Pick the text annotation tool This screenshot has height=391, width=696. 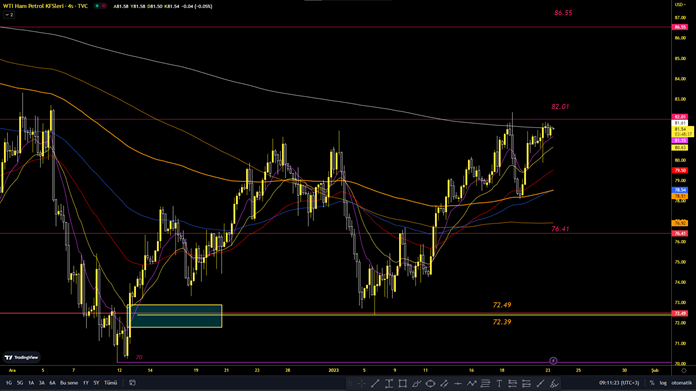click(499, 383)
